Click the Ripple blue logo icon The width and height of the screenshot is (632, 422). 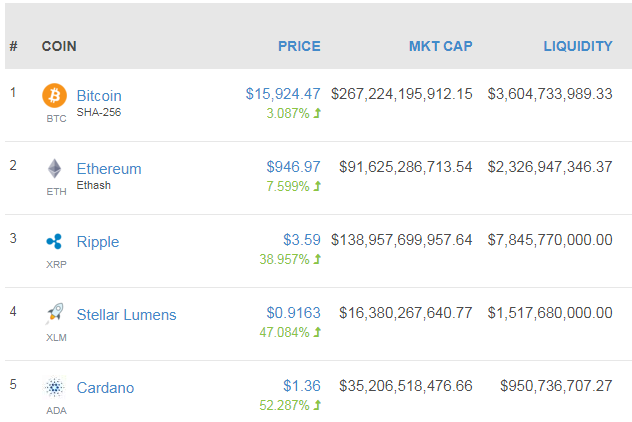(54, 241)
